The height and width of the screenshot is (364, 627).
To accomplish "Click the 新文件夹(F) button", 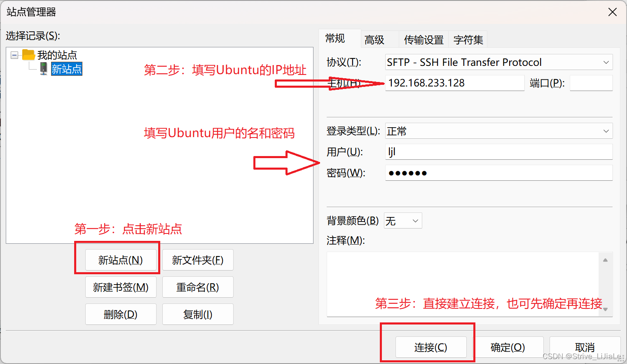I will point(198,260).
